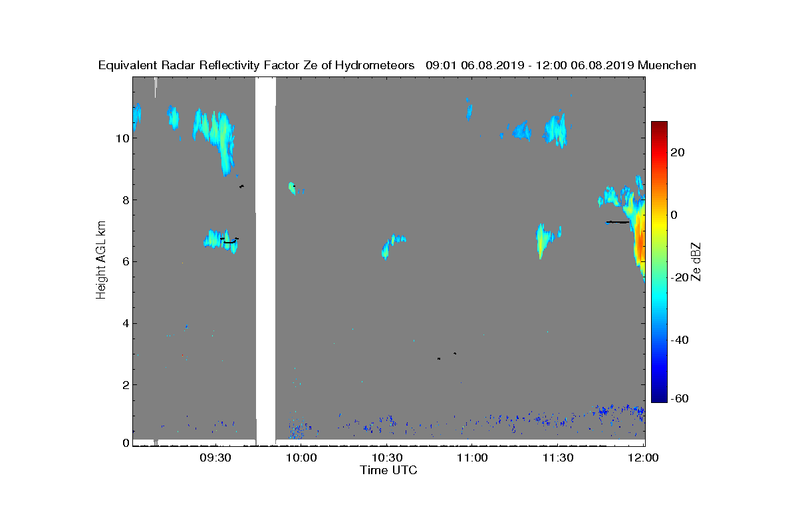Click the 'Height AGL km' axis label
This screenshot has height=532, width=798.
(x=101, y=260)
